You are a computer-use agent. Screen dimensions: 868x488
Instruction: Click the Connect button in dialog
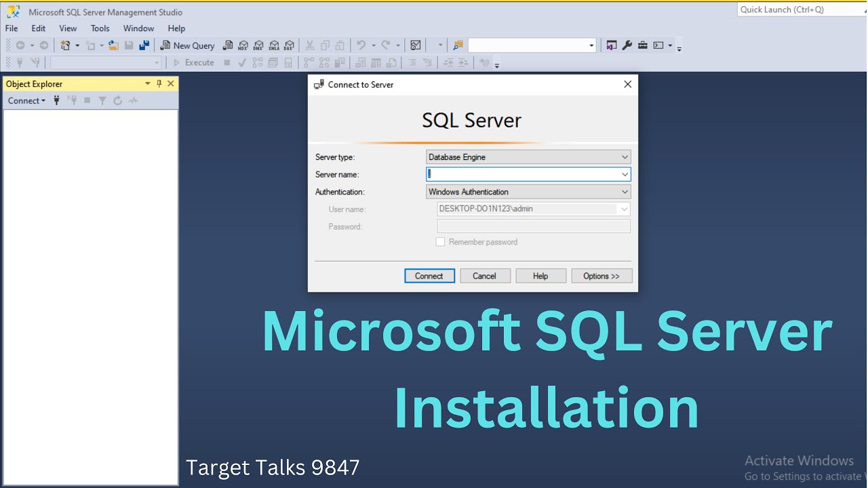[x=429, y=276]
